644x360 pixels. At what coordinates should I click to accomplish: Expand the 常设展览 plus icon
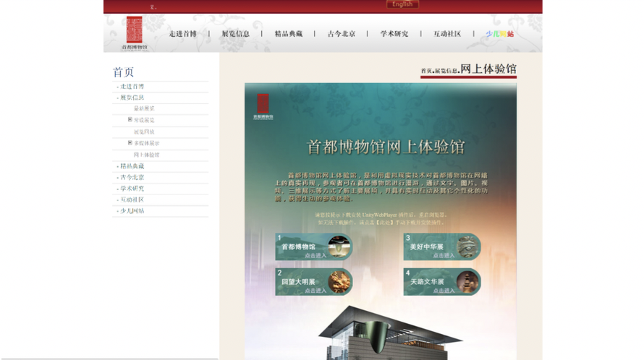click(130, 120)
